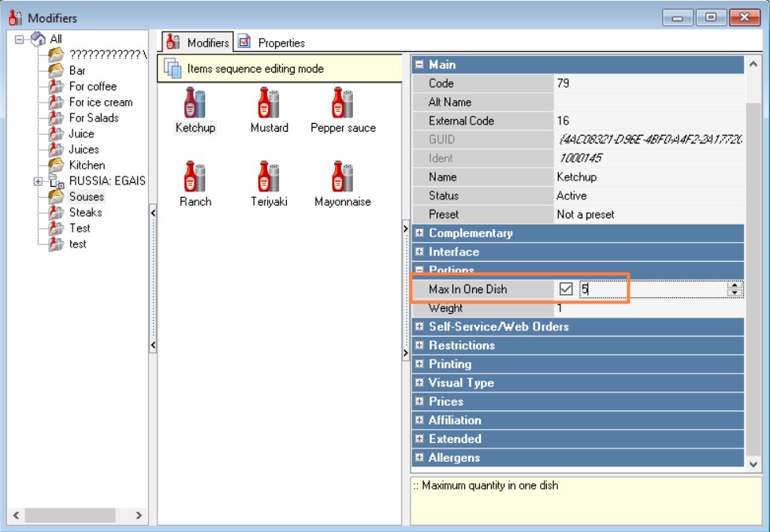Expand the Self-Service/Web Orders section
This screenshot has height=532, width=770.
point(419,326)
